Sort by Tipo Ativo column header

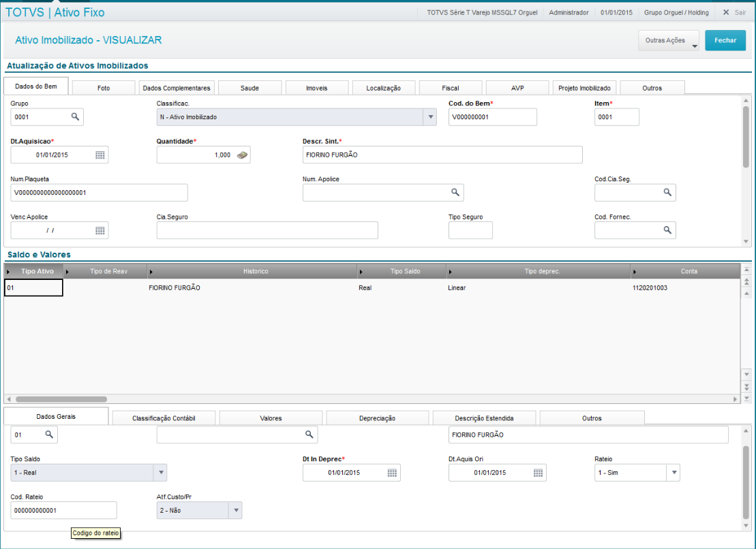pyautogui.click(x=34, y=271)
